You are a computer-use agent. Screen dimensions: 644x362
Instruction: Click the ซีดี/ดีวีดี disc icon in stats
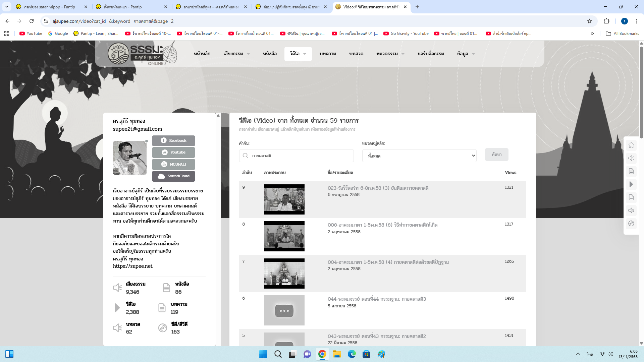click(x=163, y=328)
